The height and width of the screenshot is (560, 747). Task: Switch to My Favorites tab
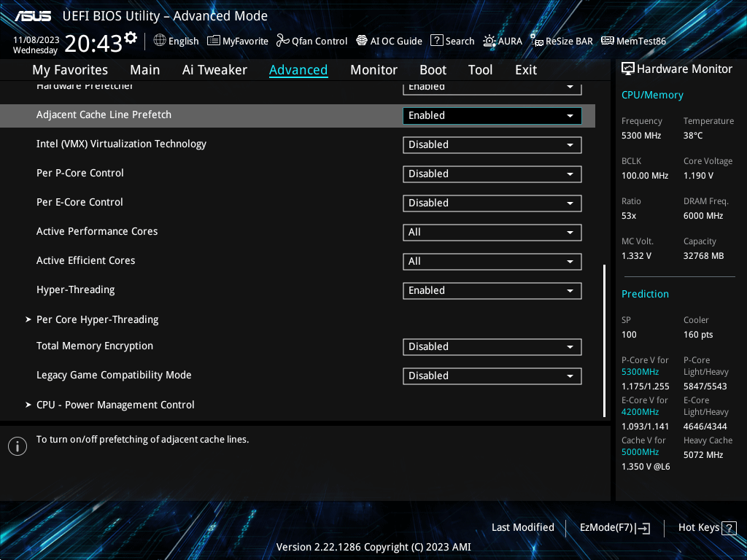click(x=70, y=70)
